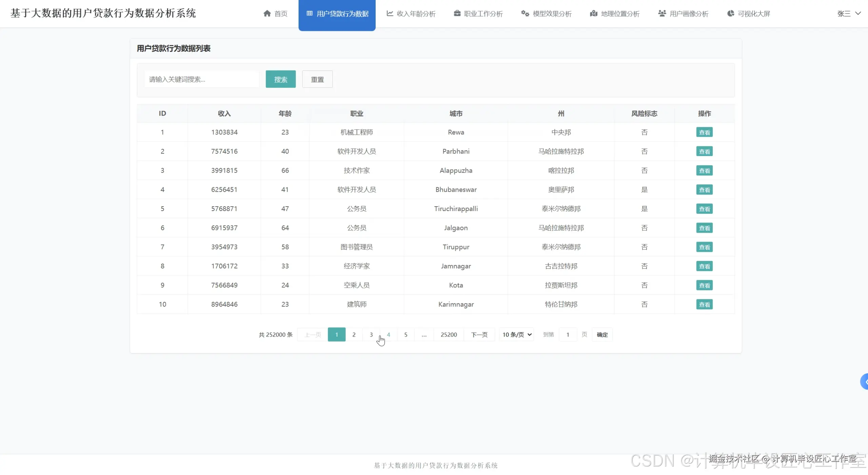Image resolution: width=868 pixels, height=475 pixels.
Task: Click the home icon beside 首页
Action: pos(267,14)
